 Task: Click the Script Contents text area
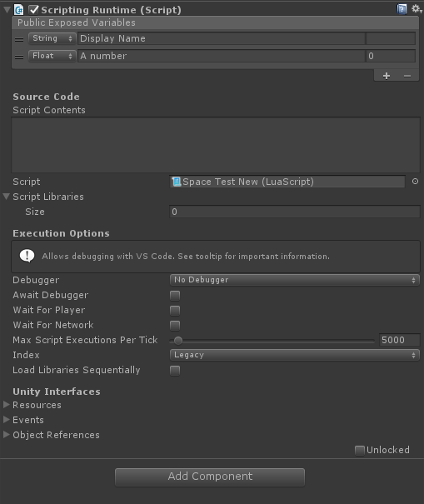[216, 145]
